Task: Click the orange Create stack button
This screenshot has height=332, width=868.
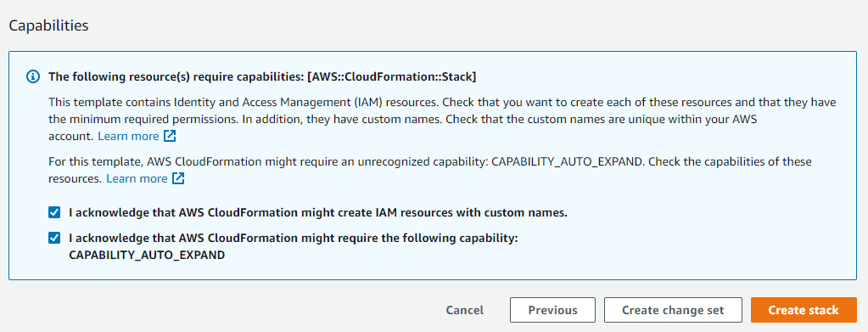Action: tap(804, 310)
